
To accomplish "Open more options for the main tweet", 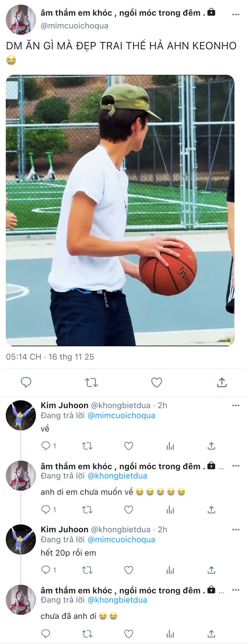I will coord(236,14).
